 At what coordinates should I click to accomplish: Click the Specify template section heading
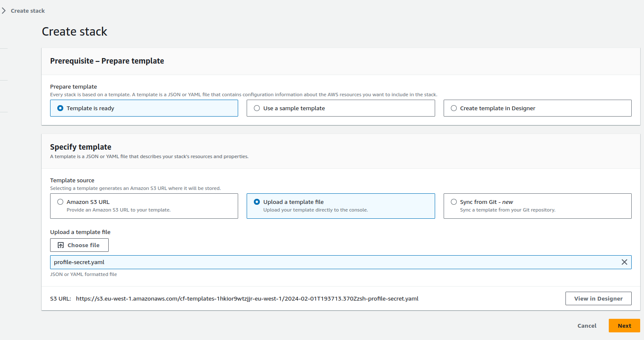click(x=81, y=147)
